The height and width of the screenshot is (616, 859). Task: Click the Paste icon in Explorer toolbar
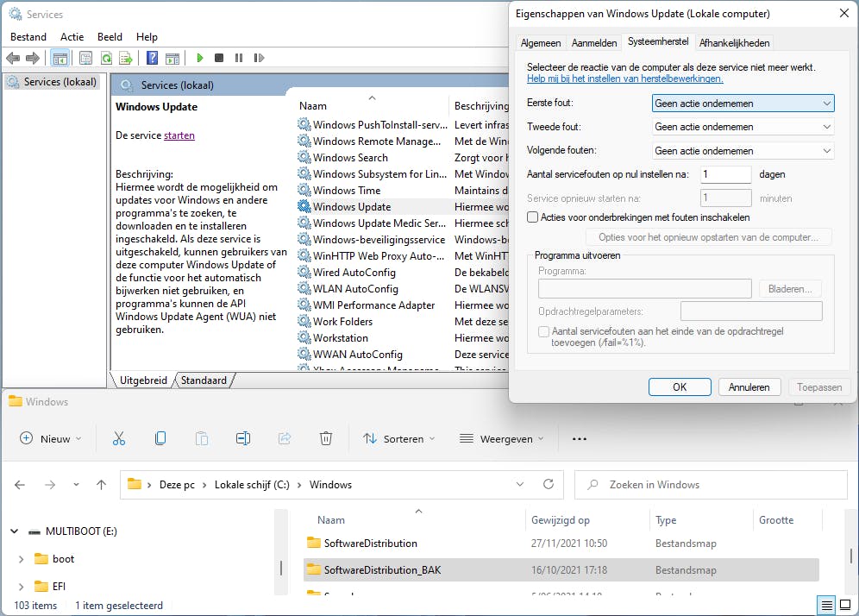pos(202,438)
